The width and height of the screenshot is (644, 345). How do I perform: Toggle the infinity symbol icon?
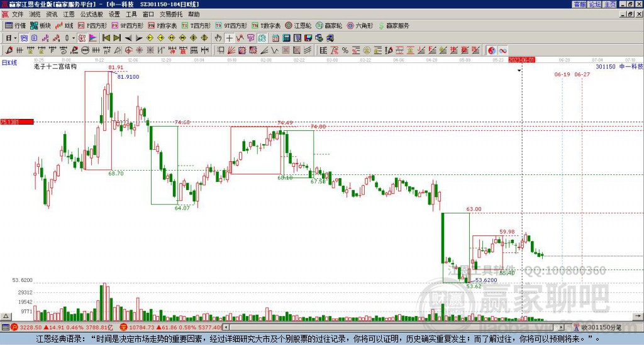point(502,50)
